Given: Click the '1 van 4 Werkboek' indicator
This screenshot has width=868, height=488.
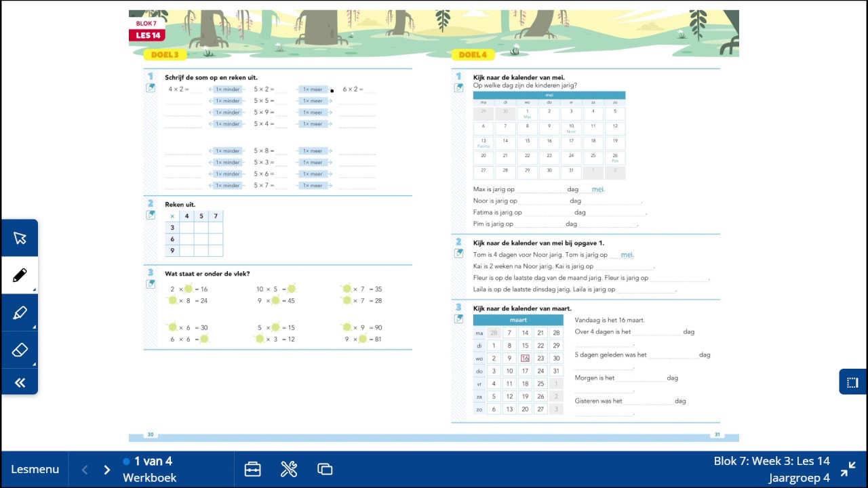Looking at the screenshot, I should (149, 469).
